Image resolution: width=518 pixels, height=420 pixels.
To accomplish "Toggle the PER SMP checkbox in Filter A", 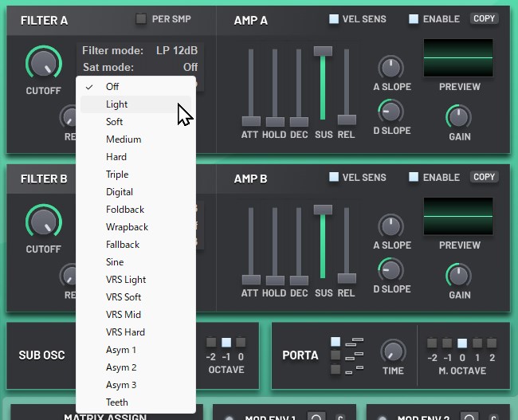I will [x=141, y=19].
